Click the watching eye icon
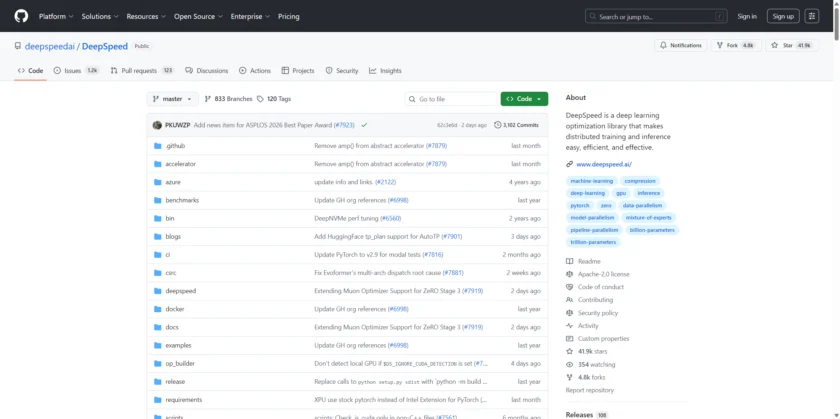 (569, 364)
